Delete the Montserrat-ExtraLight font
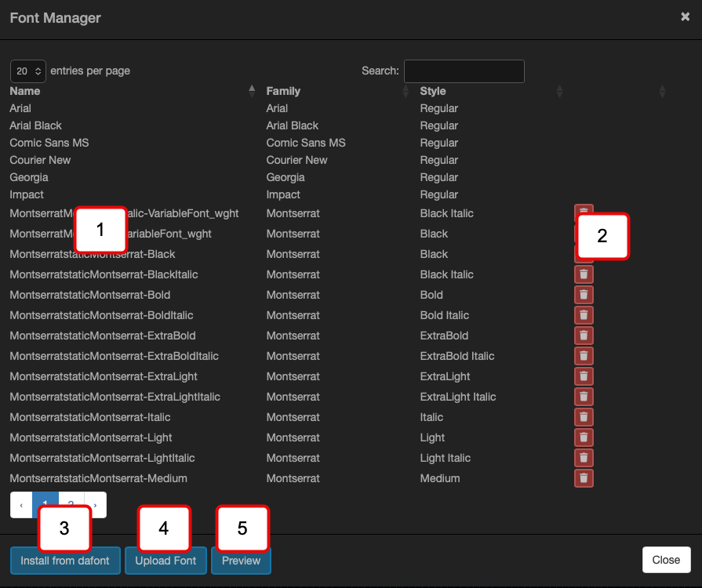Viewport: 702px width, 588px height. pos(584,376)
